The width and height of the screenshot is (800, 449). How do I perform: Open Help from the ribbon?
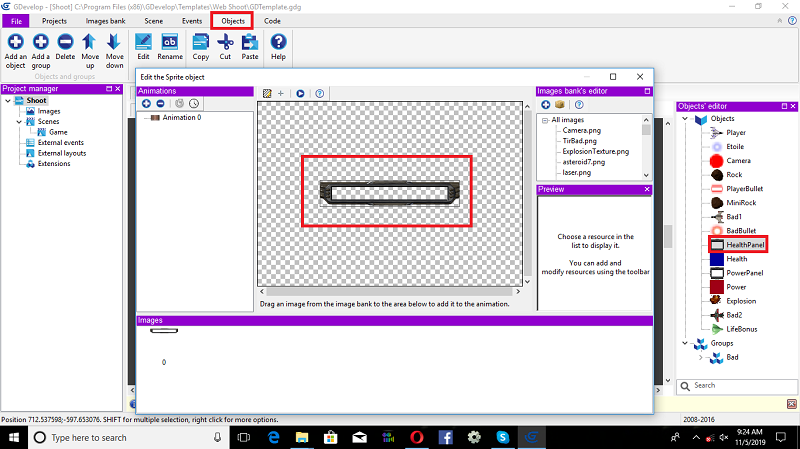pos(278,42)
